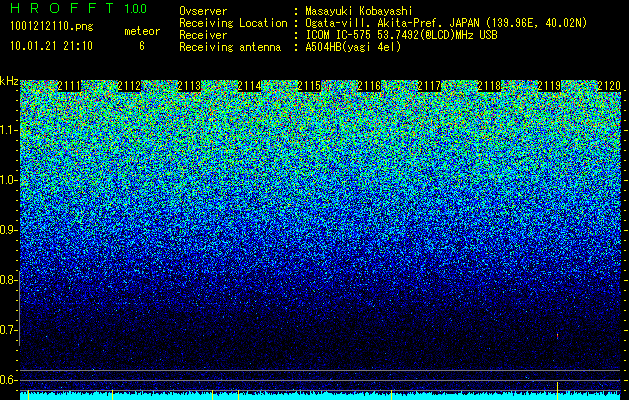Image resolution: width=629 pixels, height=400 pixels.
Task: Click the 0.6 kHz axis tick label
Action: pyautogui.click(x=8, y=380)
